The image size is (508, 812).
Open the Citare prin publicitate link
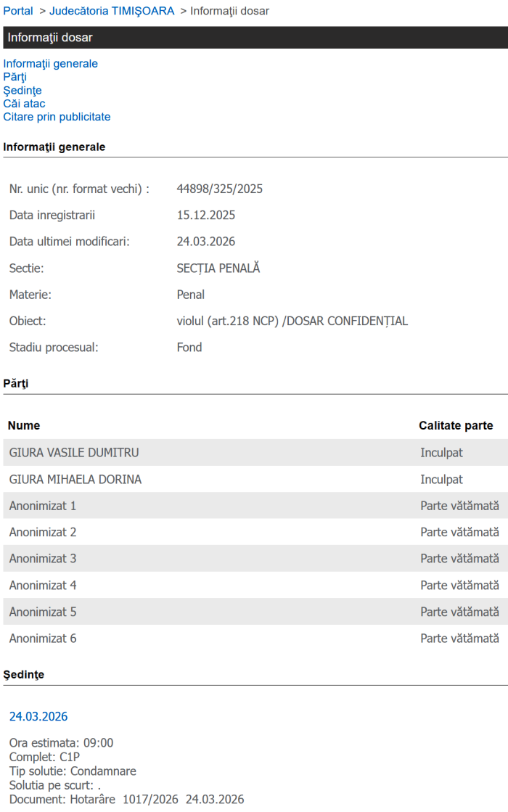click(57, 117)
